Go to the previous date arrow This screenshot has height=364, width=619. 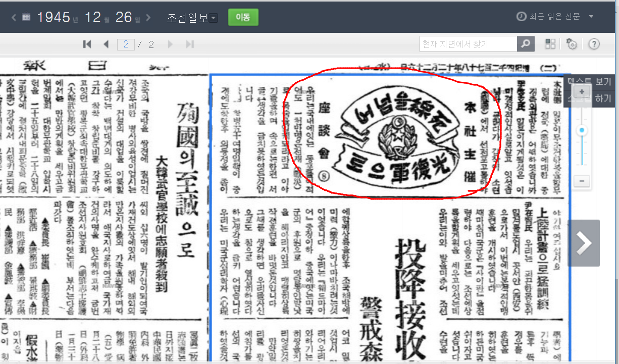14,18
